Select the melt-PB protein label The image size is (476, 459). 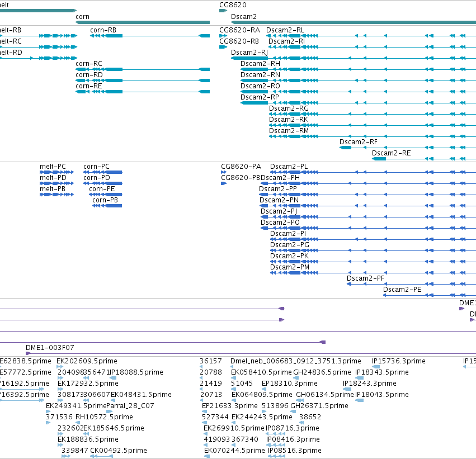tap(53, 189)
